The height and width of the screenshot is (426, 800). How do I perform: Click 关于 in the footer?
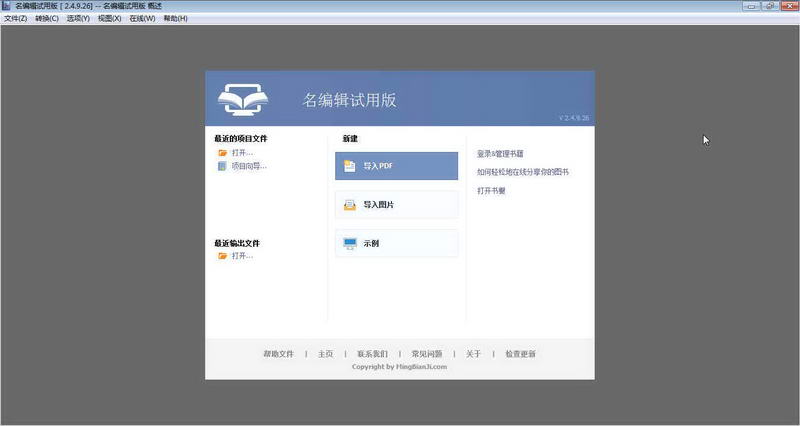point(473,354)
